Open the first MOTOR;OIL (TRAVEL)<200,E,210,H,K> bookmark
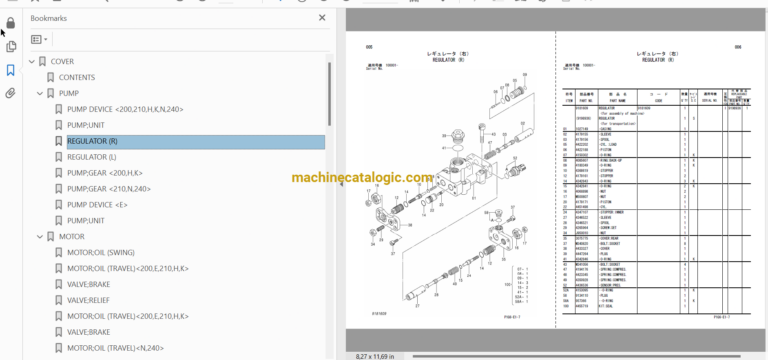The image size is (768, 360). 128,268
